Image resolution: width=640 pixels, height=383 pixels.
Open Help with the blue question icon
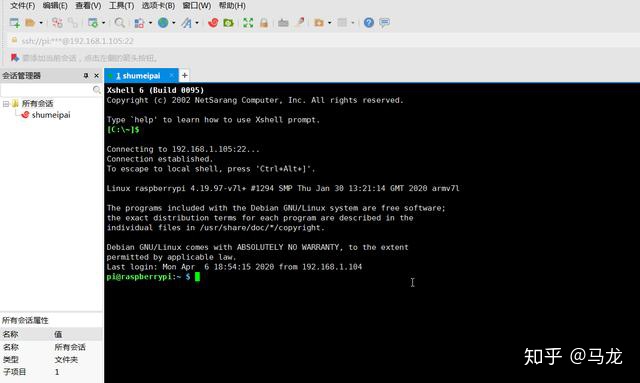(x=369, y=23)
